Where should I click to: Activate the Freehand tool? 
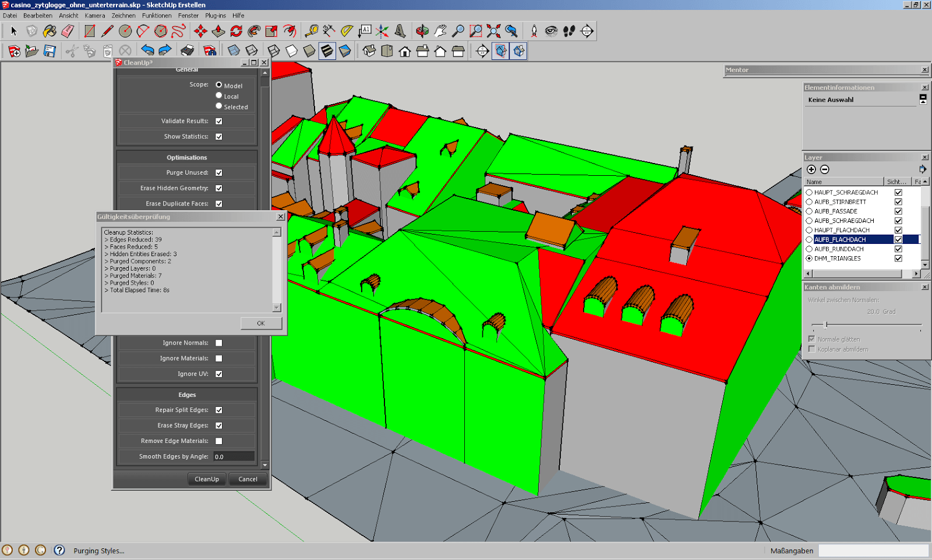click(x=178, y=31)
